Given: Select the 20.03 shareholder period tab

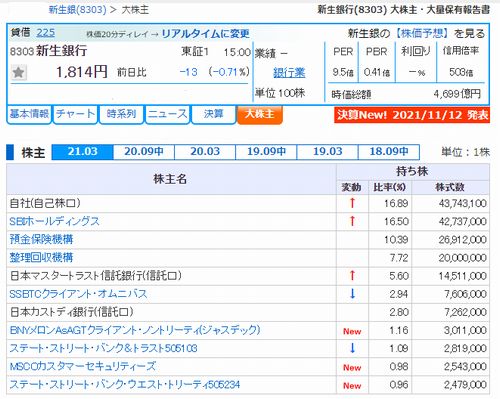Looking at the screenshot, I should pos(205,152).
